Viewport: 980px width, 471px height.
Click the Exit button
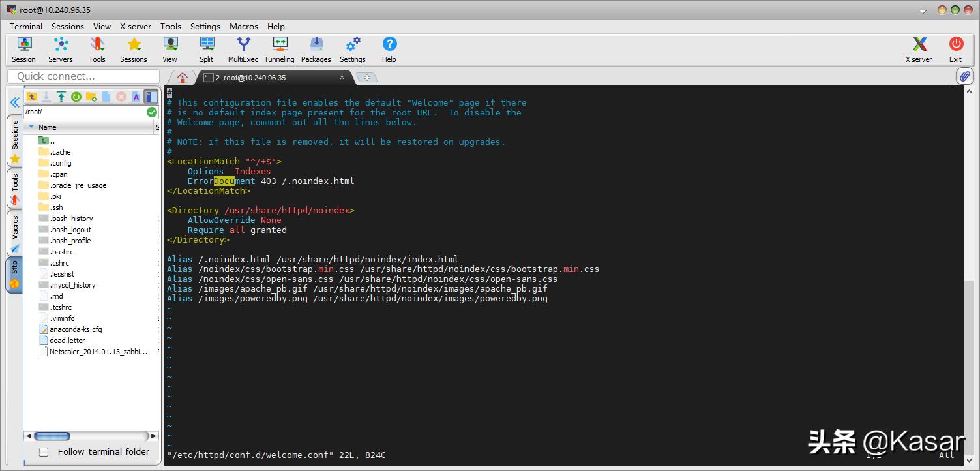[x=955, y=50]
